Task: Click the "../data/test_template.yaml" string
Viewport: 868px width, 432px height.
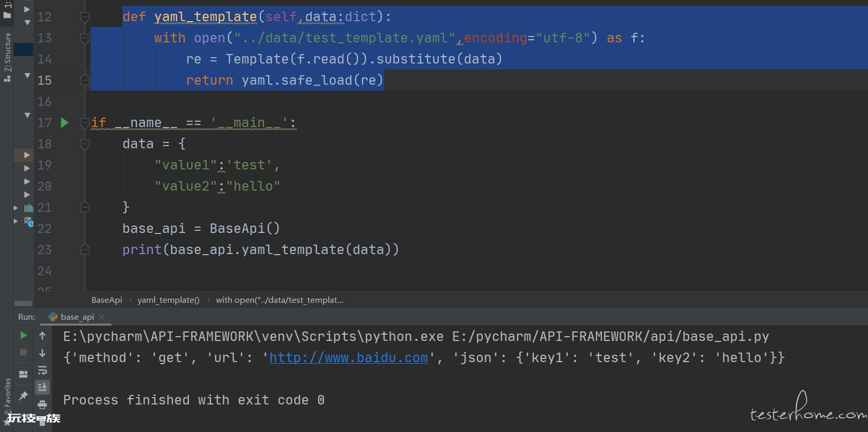Action: [345, 38]
